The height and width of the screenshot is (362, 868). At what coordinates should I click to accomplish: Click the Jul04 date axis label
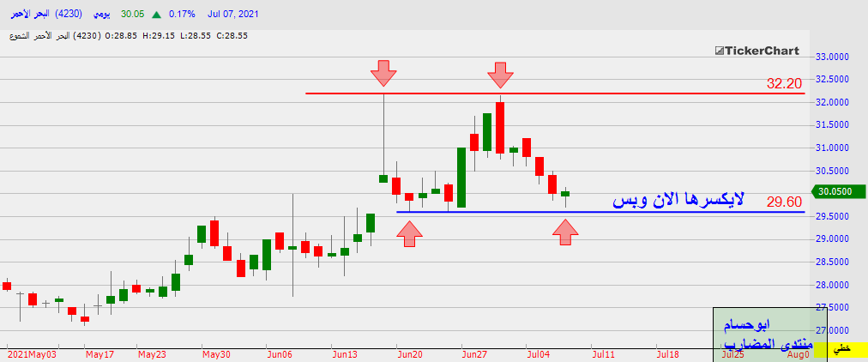pyautogui.click(x=540, y=354)
